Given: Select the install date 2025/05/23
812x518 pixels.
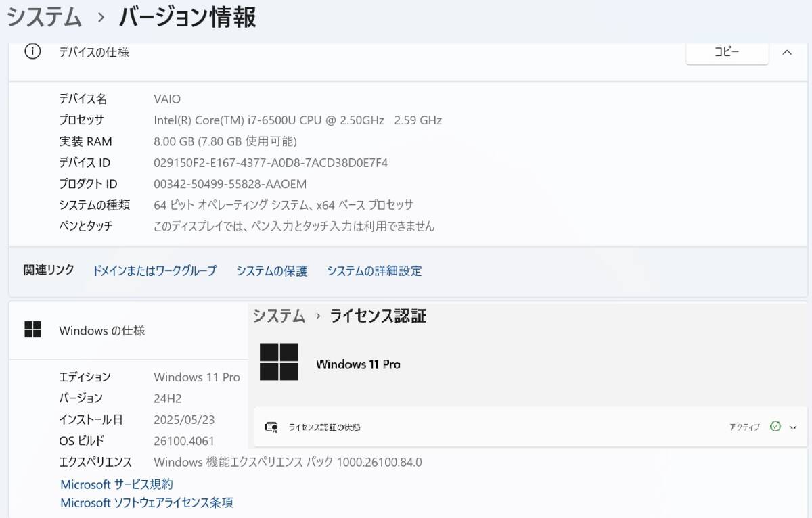Looking at the screenshot, I should pos(184,420).
